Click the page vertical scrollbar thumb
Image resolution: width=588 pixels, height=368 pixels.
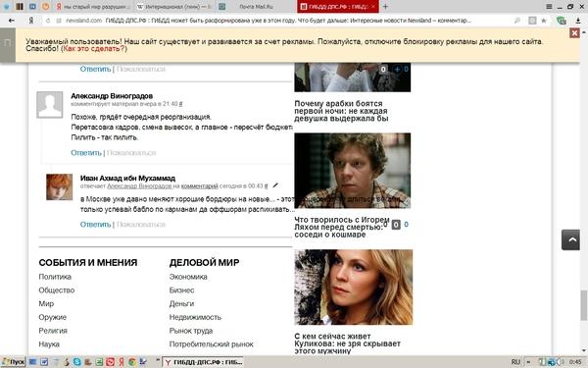pos(584,305)
